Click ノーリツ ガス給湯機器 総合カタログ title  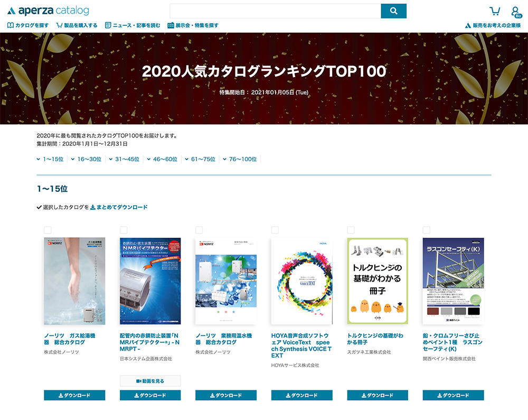pos(70,339)
